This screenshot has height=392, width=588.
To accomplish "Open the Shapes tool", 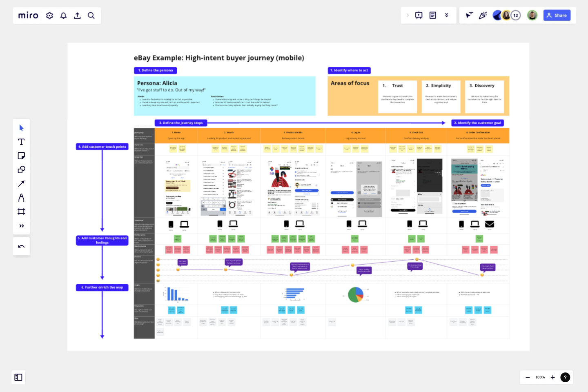I will point(21,169).
